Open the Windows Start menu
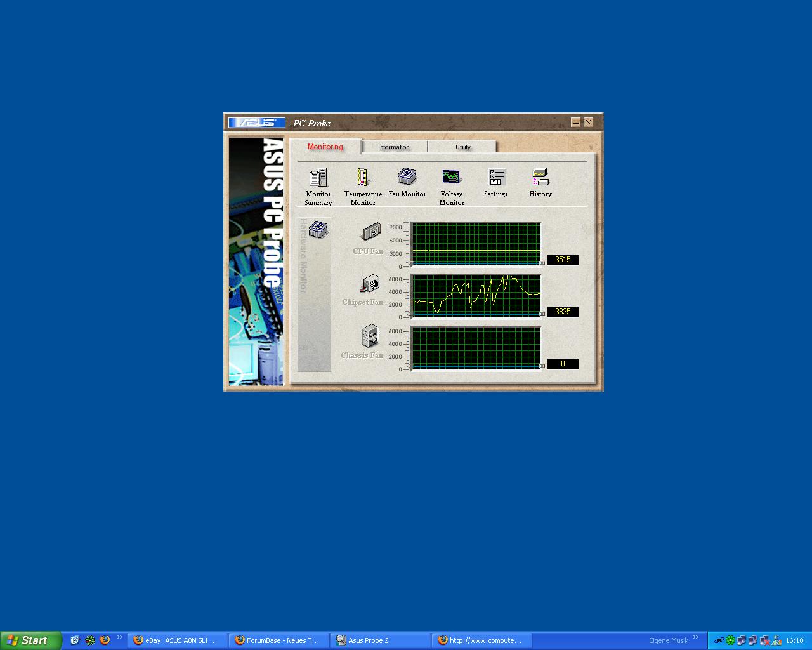 31,640
